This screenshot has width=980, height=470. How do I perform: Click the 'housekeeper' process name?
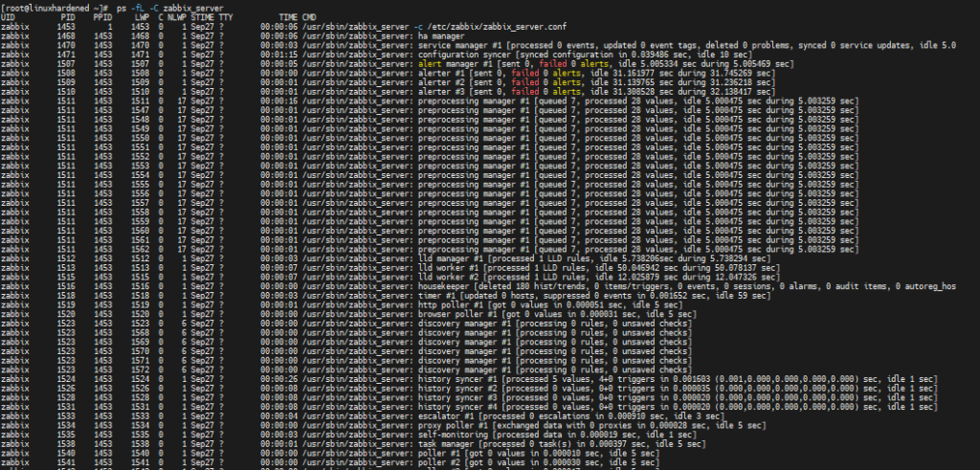[x=443, y=286]
